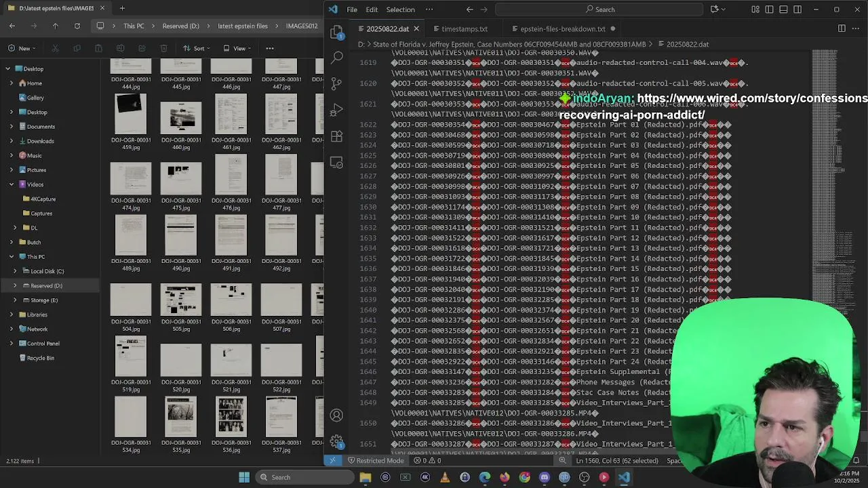Viewport: 868px width, 488px height.
Task: Select thumbnail DOJ-OGR-00031536.jpg
Action: tap(231, 425)
